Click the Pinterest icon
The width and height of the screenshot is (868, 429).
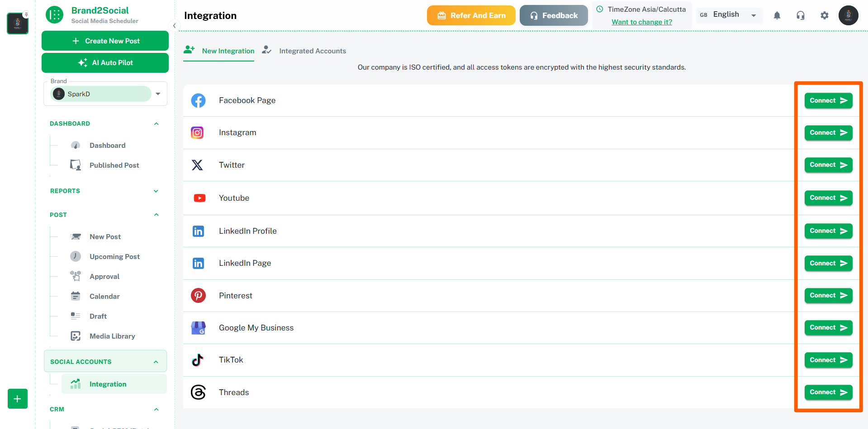(x=198, y=296)
